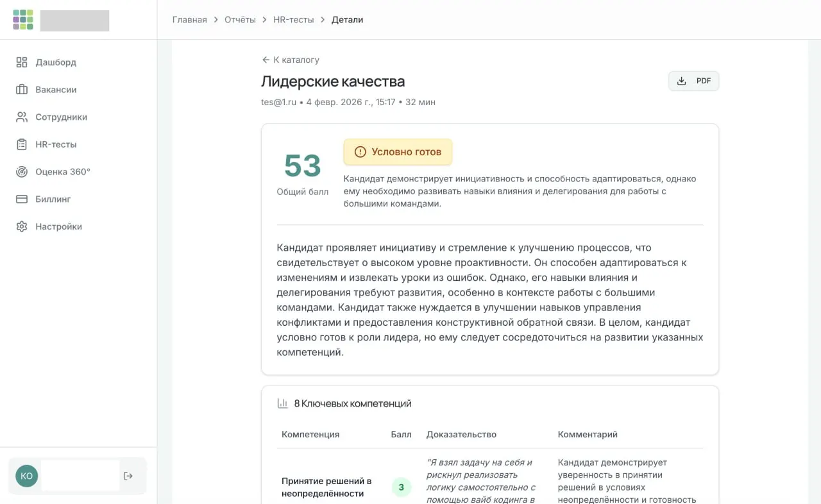821x504 pixels.
Task: Click the Лидерские качества heading
Action: 333,81
